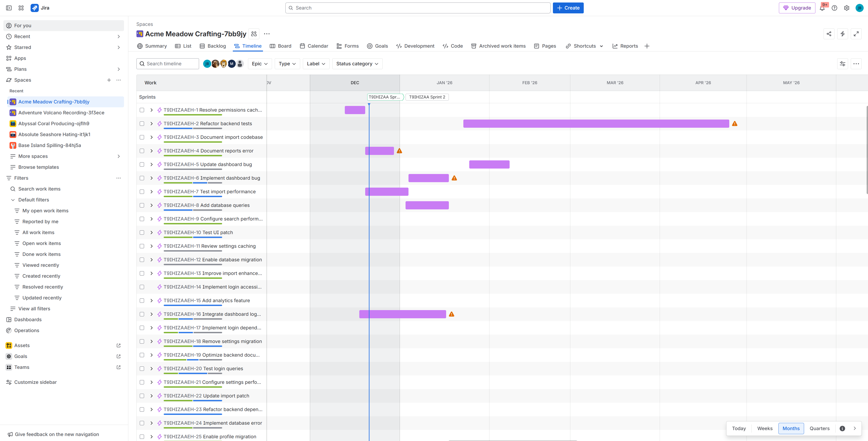Click the purple bar for Update dashboard bug
This screenshot has width=868, height=441.
[489, 164]
